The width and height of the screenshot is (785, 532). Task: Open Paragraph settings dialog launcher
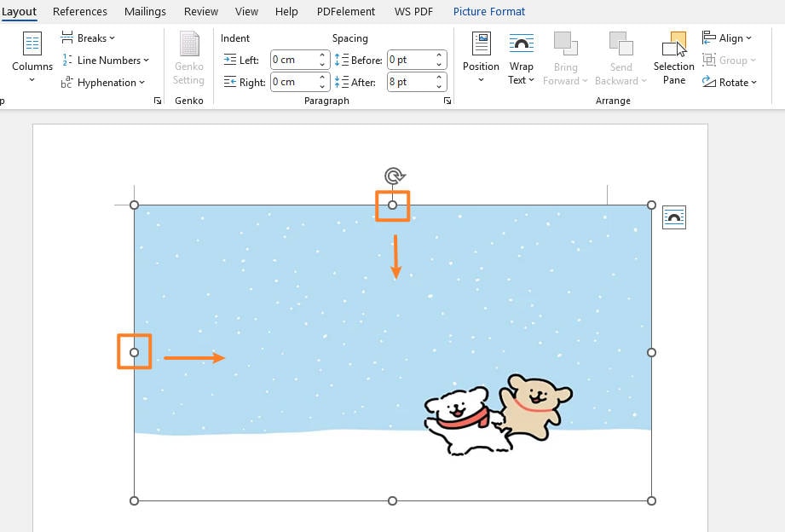click(447, 101)
